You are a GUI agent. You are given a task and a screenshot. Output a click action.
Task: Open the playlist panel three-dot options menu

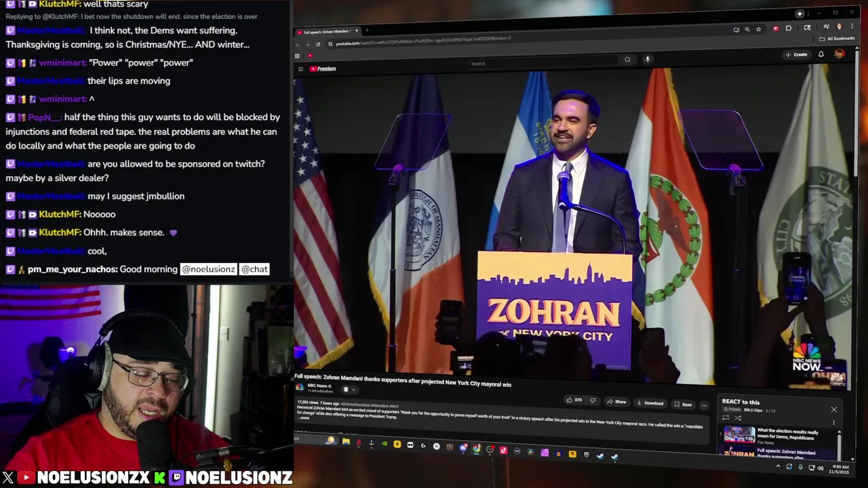(834, 422)
